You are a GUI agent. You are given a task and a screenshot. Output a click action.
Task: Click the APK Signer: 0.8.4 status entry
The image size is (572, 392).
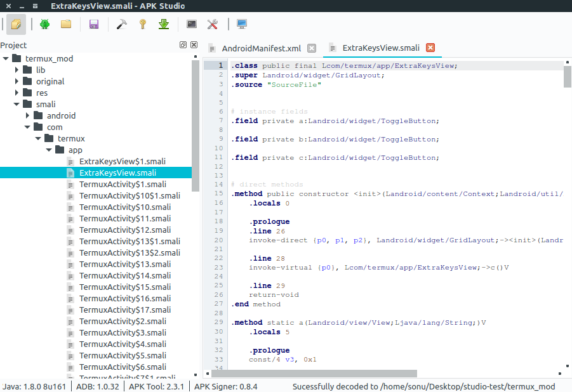[225, 386]
